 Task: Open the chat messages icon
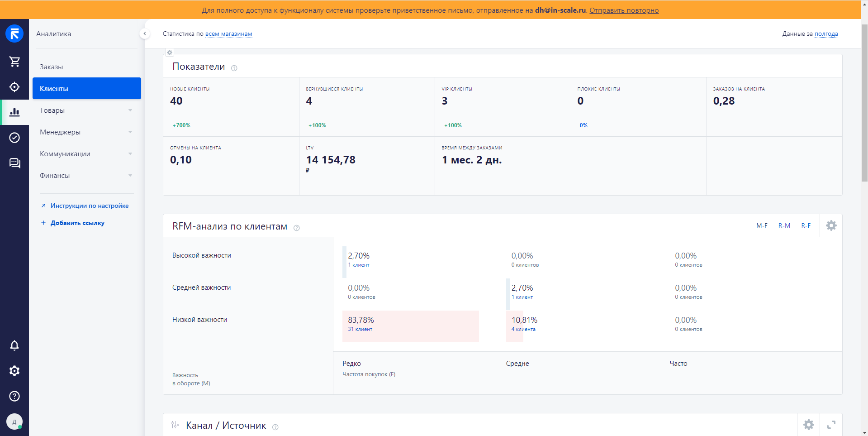pos(14,163)
